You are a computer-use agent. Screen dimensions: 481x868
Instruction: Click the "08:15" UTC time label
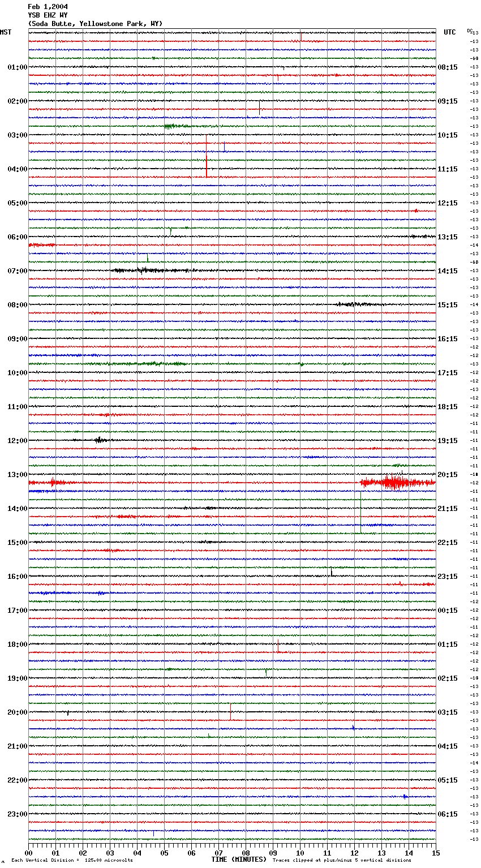coord(448,67)
